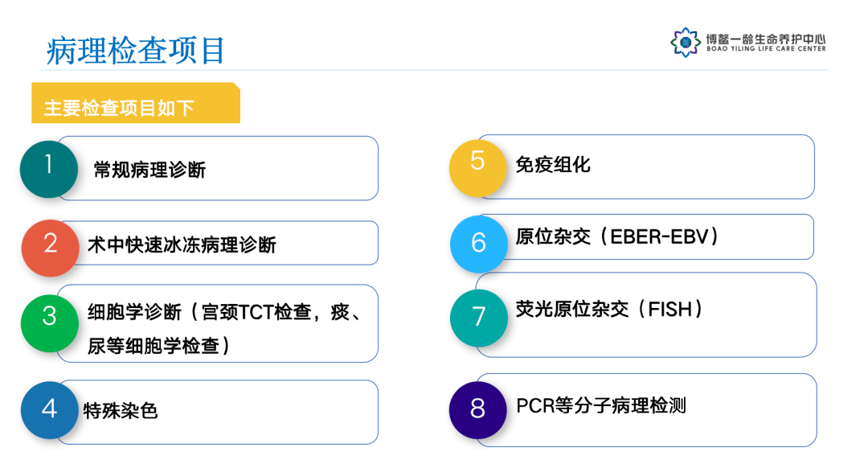Click the 原位杂交（EBER-EBV）box
This screenshot has width=868, height=460.
pos(659,237)
